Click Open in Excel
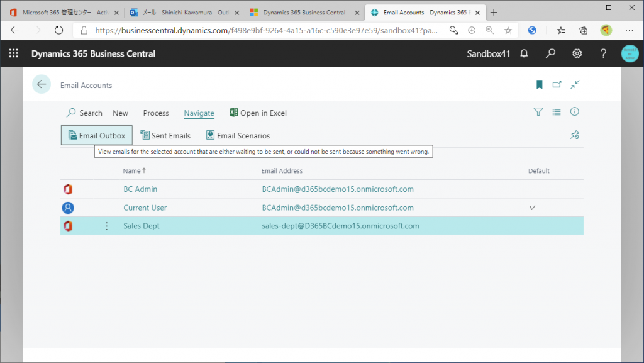The image size is (644, 363). (x=258, y=113)
